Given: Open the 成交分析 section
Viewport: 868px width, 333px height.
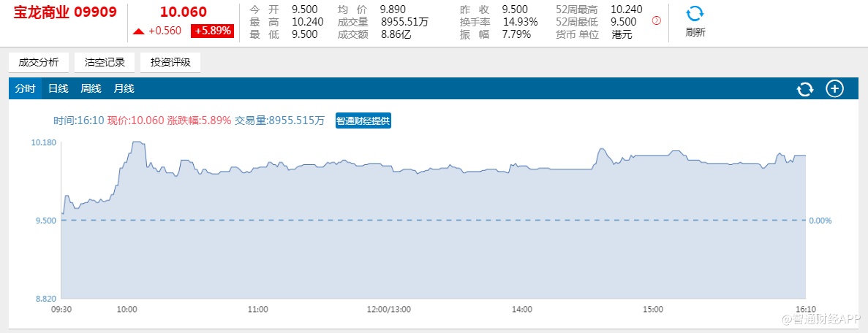Looking at the screenshot, I should coord(39,62).
